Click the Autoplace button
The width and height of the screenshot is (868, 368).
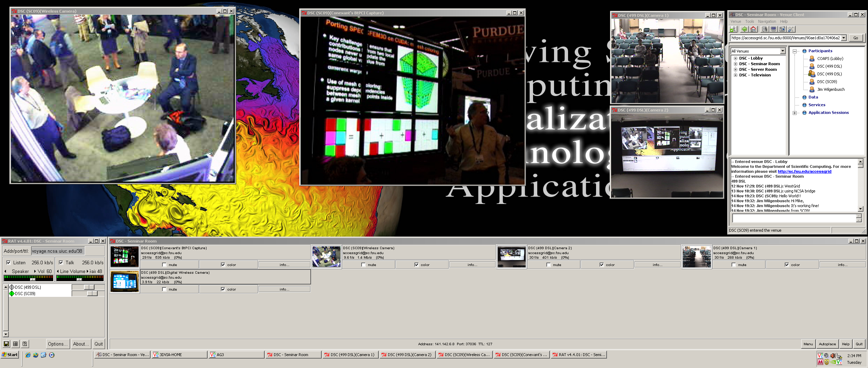coord(827,344)
